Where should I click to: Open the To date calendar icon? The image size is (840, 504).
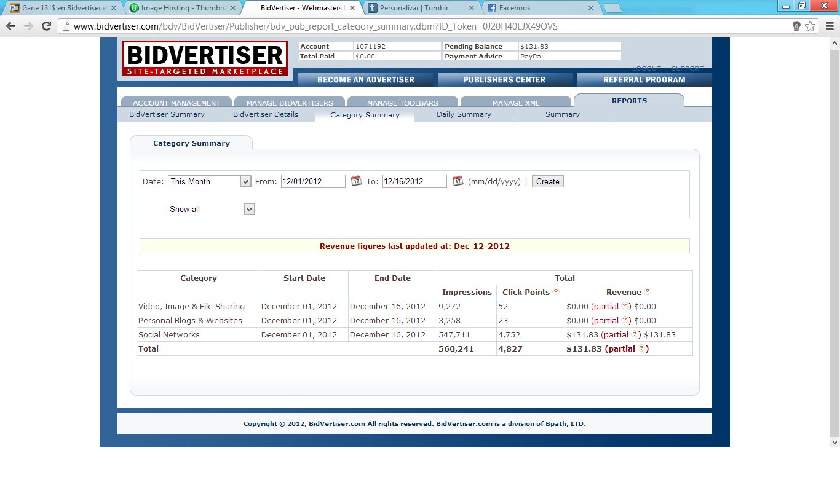(458, 181)
